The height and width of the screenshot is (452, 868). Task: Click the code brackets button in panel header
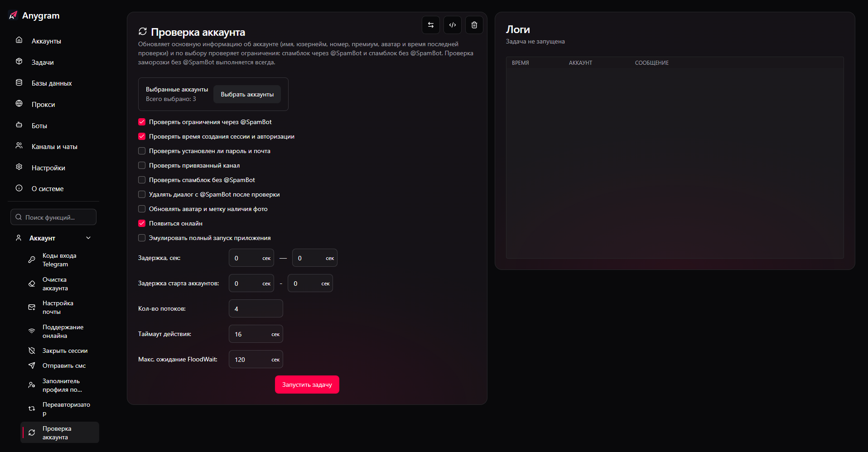click(x=453, y=25)
